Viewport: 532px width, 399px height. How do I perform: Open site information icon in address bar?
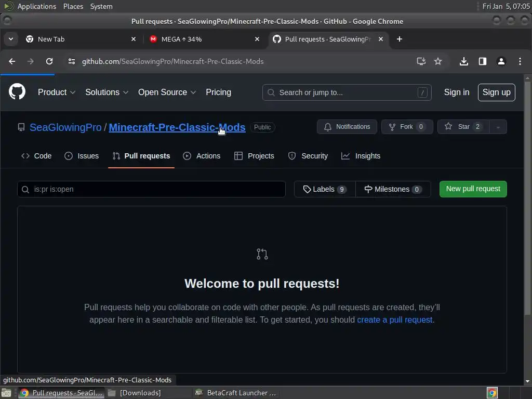[x=72, y=61]
